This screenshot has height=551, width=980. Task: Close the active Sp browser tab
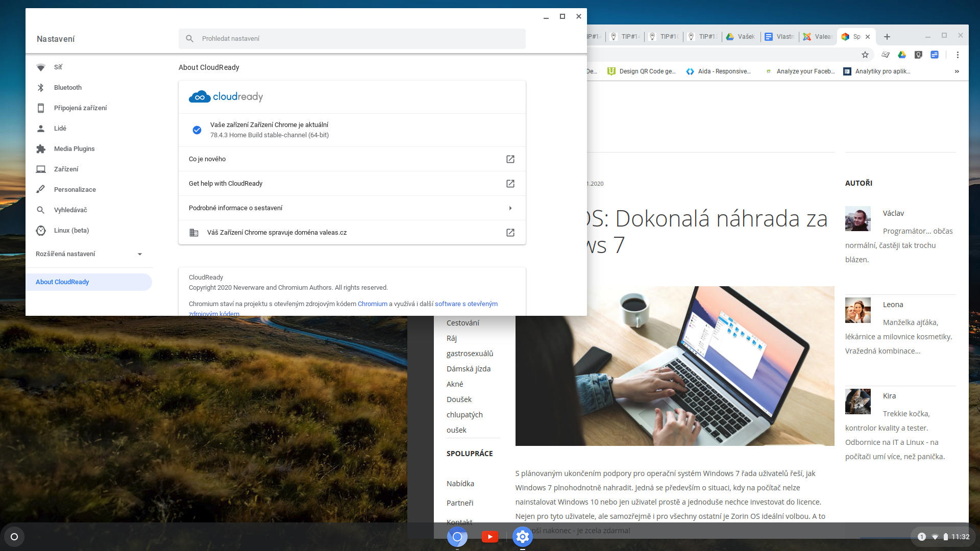(x=868, y=37)
